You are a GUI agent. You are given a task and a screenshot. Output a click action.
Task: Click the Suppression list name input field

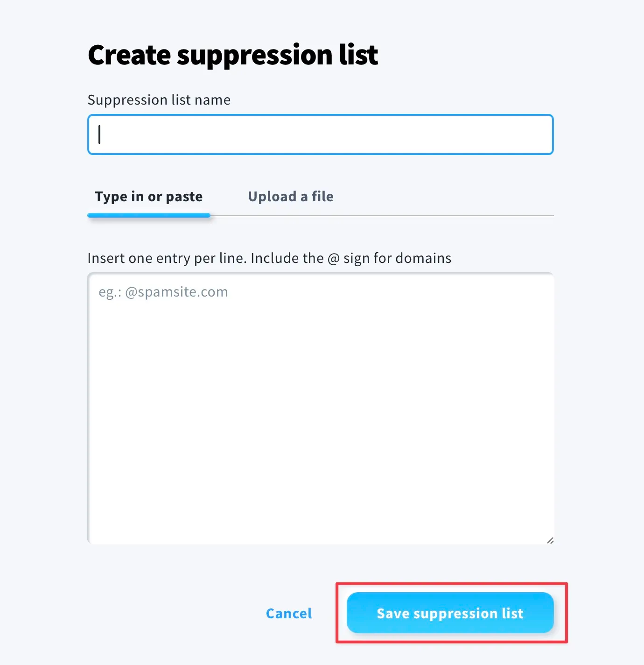click(320, 134)
